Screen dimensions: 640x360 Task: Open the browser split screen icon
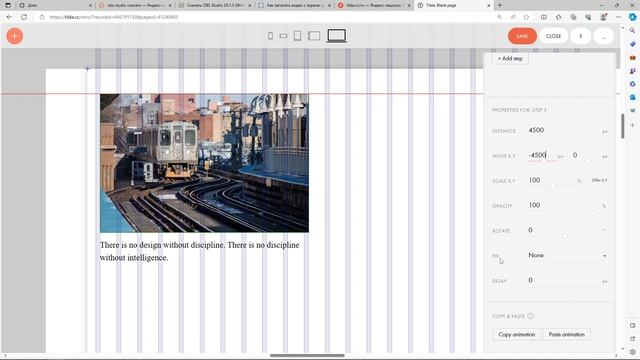pyautogui.click(x=544, y=17)
